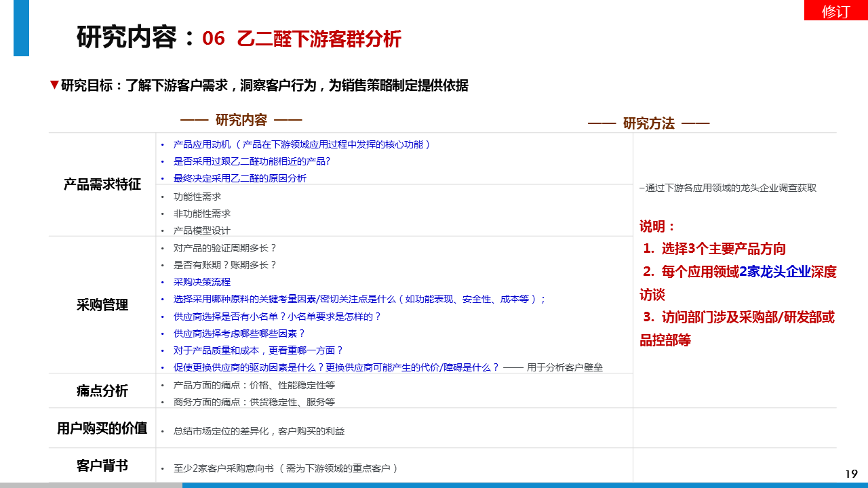Click the red 修订 tag
This screenshot has height=488, width=868.
[835, 11]
